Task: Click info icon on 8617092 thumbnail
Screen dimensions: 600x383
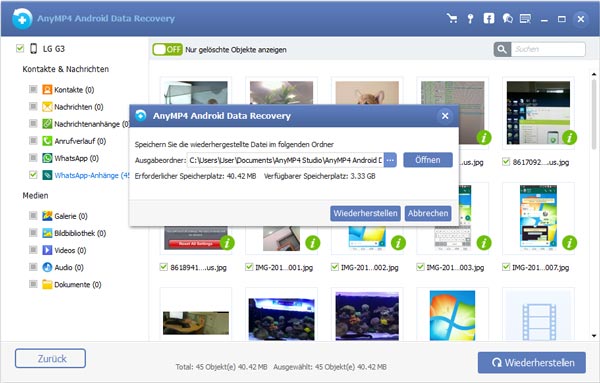Action: click(569, 137)
